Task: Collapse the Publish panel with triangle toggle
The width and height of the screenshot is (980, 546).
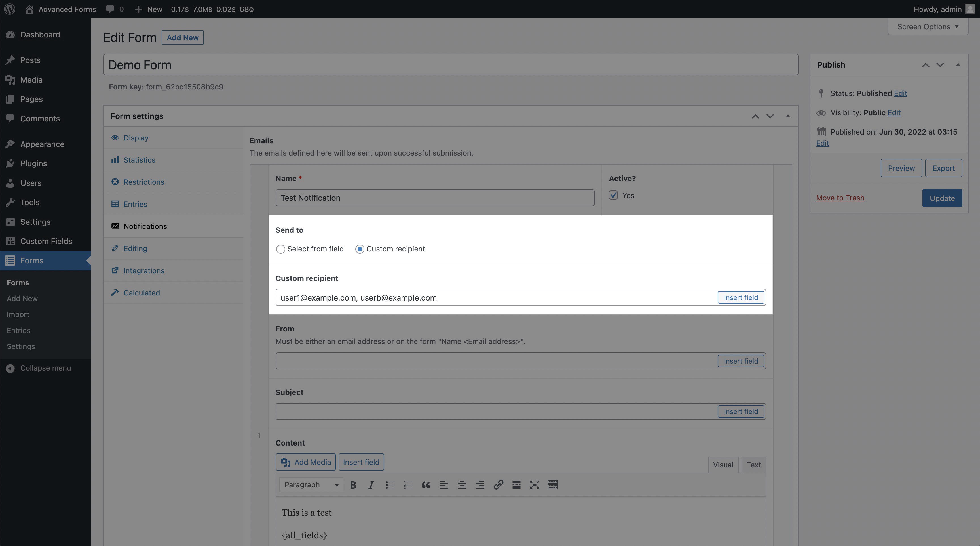Action: tap(958, 65)
